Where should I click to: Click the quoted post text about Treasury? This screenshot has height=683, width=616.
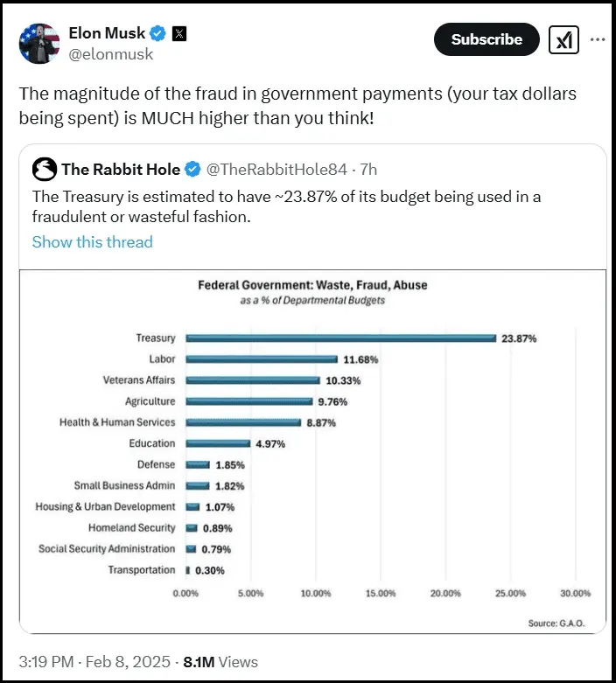[286, 206]
